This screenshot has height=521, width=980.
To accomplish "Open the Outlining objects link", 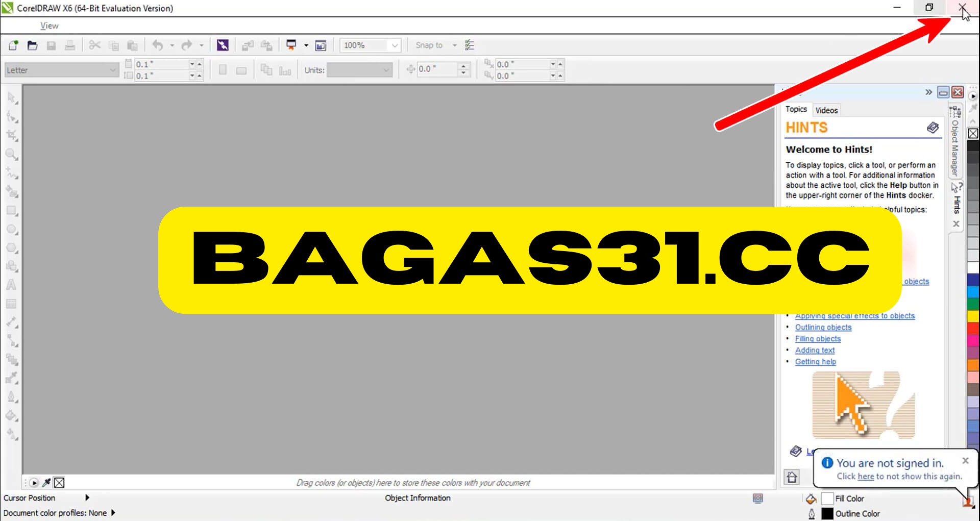I will [x=823, y=327].
